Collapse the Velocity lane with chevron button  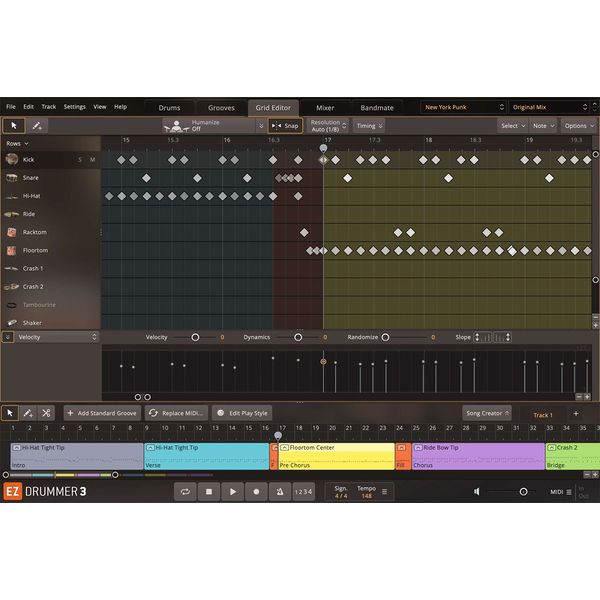8,337
